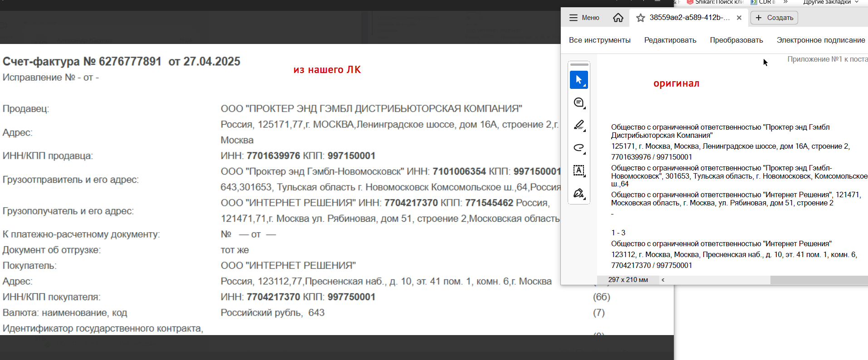Click the invoice heading Счет-фактура № 6276777891
Viewport: 868px width, 360px height.
pos(82,61)
